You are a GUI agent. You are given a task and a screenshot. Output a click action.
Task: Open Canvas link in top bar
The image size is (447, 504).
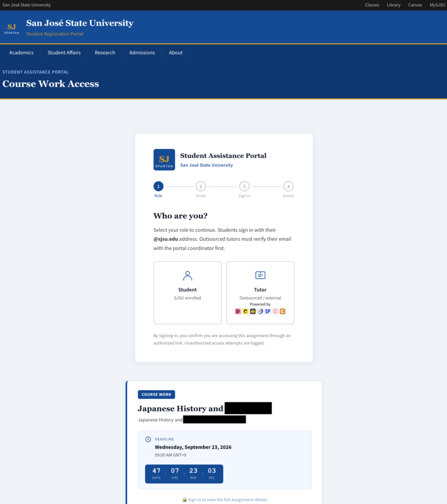point(415,5)
